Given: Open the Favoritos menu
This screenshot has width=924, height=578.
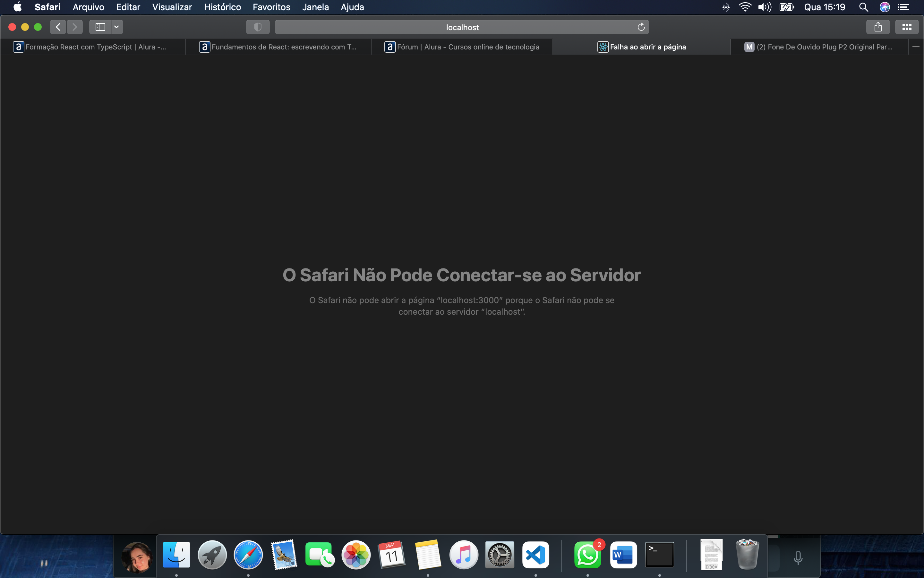Looking at the screenshot, I should (x=271, y=7).
